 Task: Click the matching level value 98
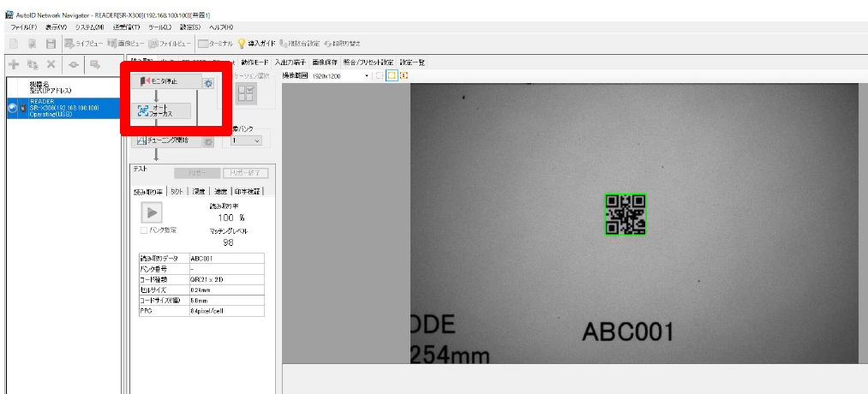coord(228,242)
